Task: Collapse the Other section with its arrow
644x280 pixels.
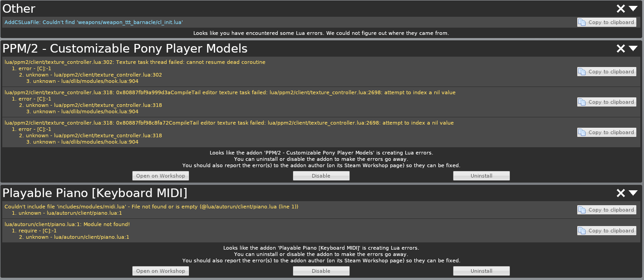Action: tap(633, 9)
